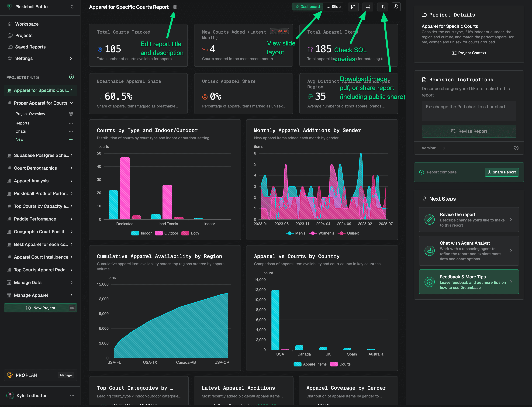
Task: Open the Pickleball Battle workspace switcher
Action: (x=72, y=7)
